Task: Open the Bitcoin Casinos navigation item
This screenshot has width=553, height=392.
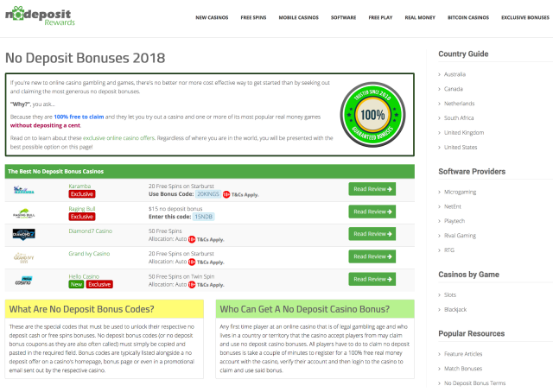Action: coord(467,17)
